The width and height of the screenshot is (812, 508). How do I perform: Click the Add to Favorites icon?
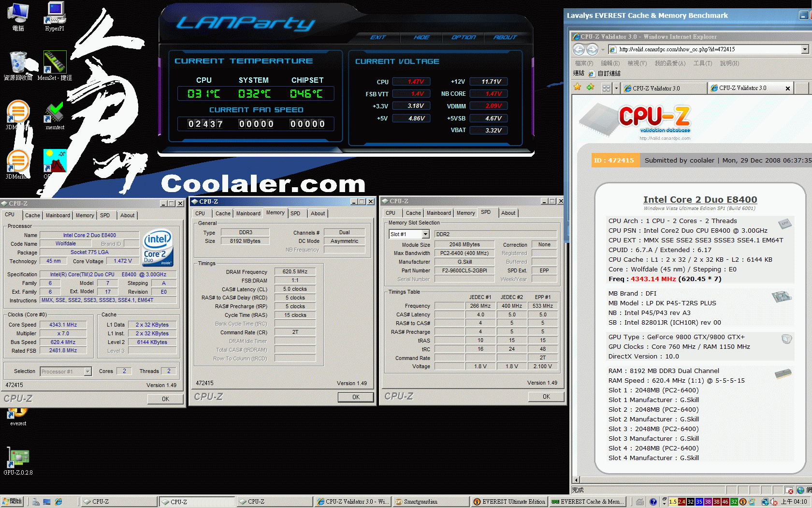pos(590,87)
